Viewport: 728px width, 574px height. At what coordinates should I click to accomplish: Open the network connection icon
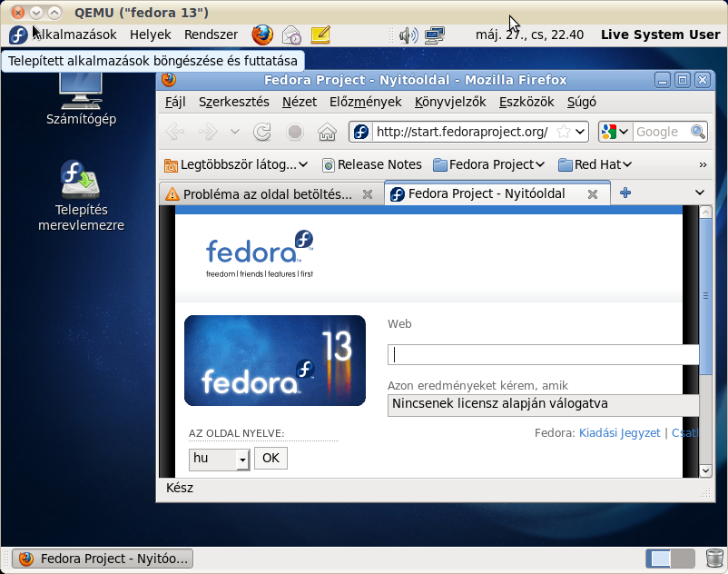(435, 35)
